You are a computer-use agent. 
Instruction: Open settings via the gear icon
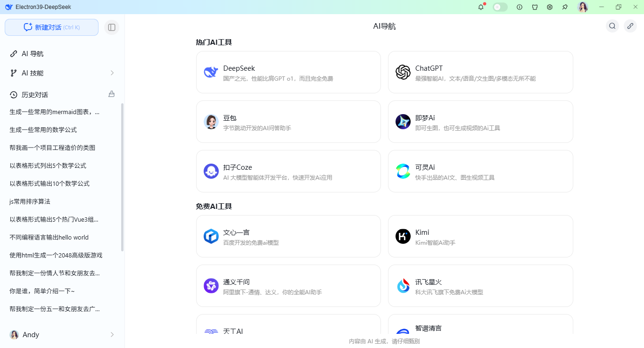pos(550,7)
